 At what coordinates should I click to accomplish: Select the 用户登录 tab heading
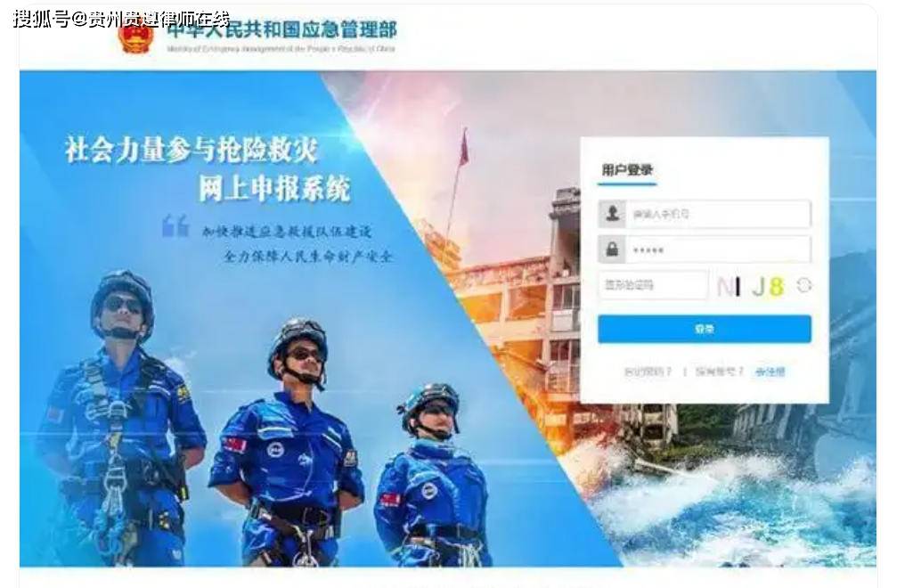click(x=627, y=170)
